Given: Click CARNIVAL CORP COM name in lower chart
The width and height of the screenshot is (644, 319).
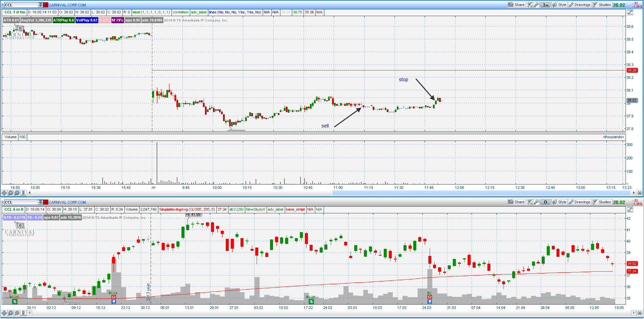Looking at the screenshot, I should 67,202.
